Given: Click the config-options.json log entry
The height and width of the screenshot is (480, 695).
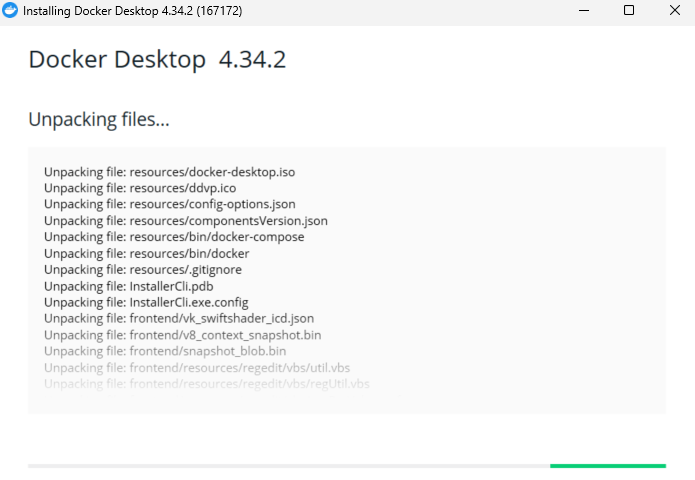Looking at the screenshot, I should coord(170,204).
